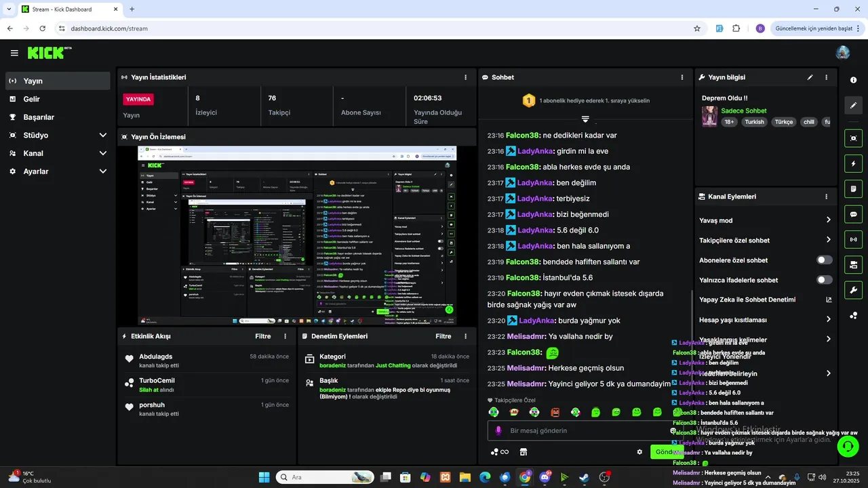Open Etkinlik Akışı panel options menu

(x=285, y=336)
